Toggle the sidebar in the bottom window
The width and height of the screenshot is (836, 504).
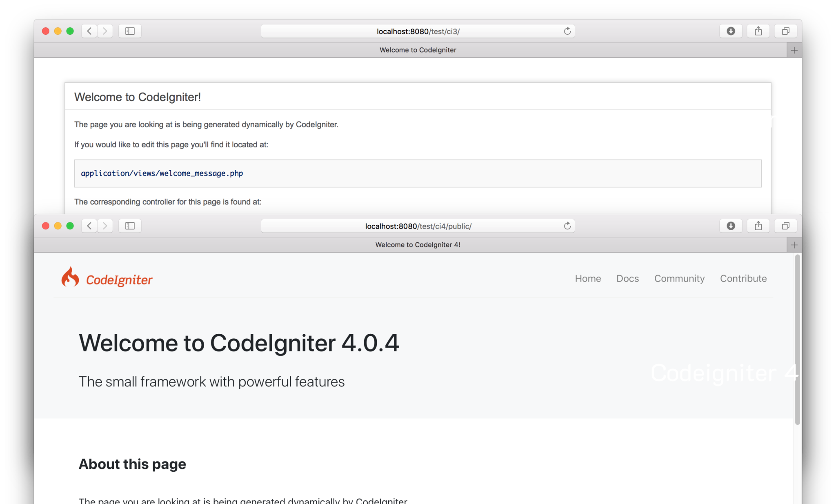[x=129, y=226]
